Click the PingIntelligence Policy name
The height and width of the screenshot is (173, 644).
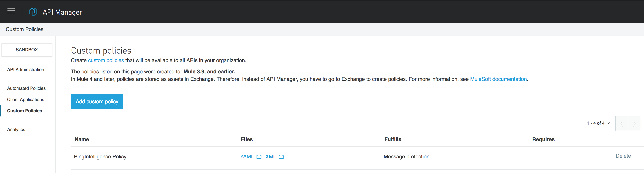tap(100, 157)
